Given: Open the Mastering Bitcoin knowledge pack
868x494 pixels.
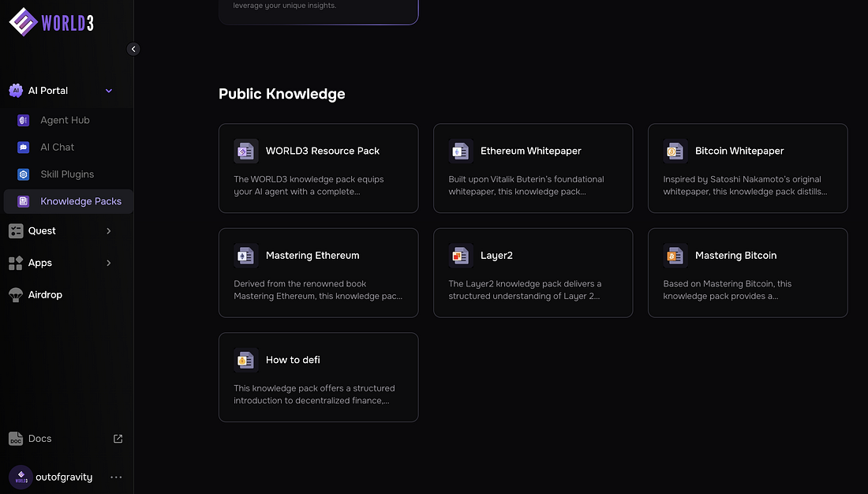Looking at the screenshot, I should [x=747, y=272].
